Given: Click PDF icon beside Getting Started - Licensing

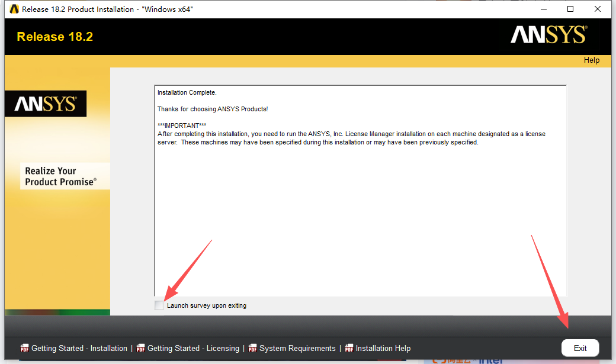Looking at the screenshot, I should (140, 348).
